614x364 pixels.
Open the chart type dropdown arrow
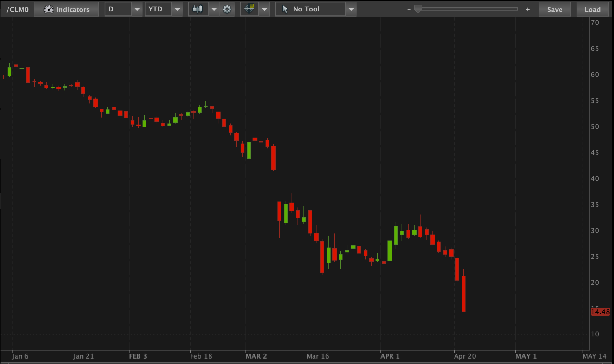[214, 9]
